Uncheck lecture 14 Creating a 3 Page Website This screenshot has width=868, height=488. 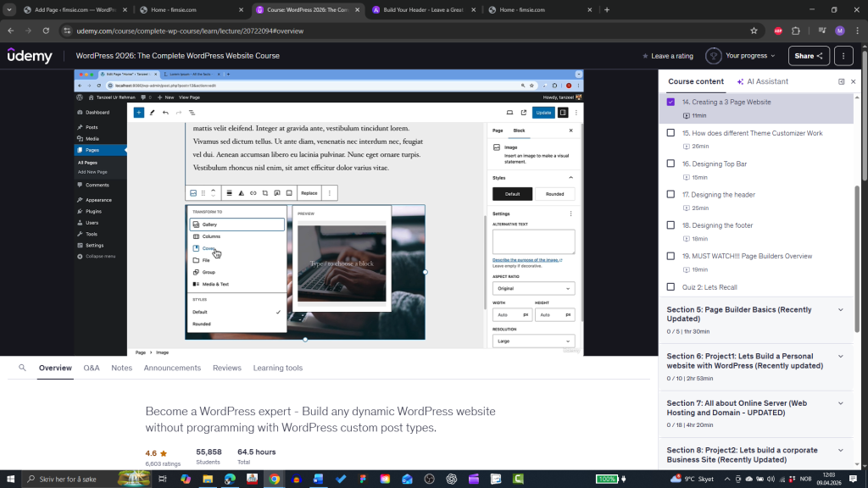[670, 103]
